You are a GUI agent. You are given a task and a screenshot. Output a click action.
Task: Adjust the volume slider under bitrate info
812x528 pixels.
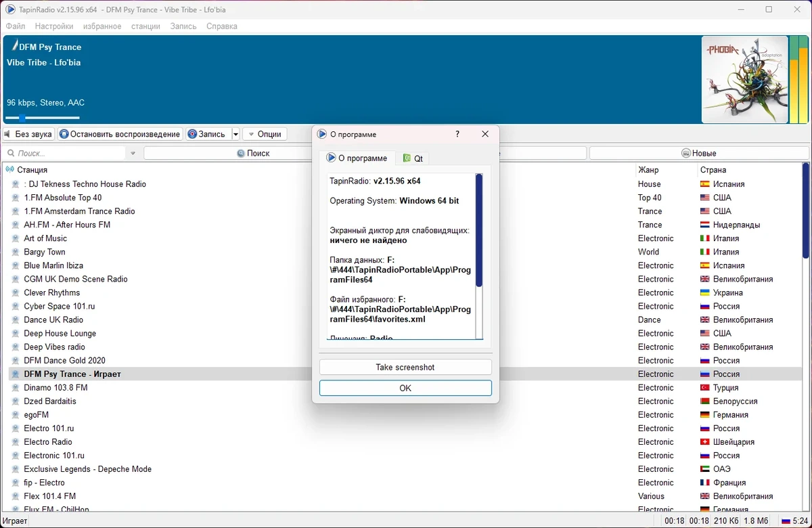[x=42, y=118]
